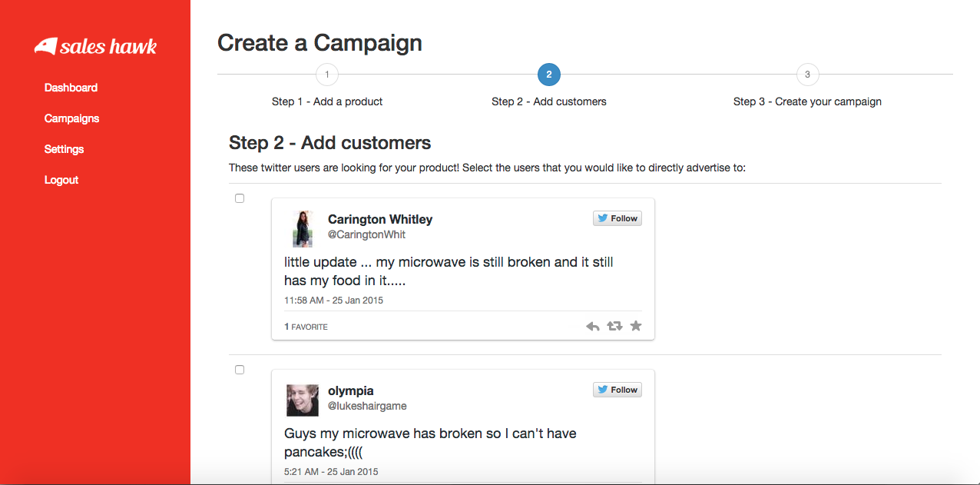Click the reply icon on Carington's tweet

[592, 326]
